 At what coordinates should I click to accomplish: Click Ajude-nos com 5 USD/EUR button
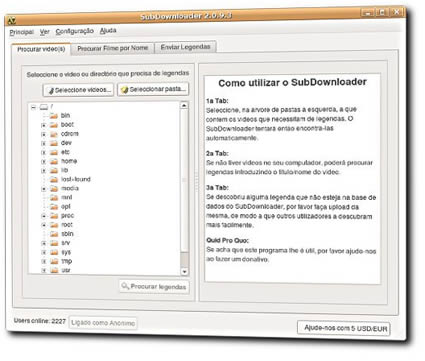coord(344,328)
